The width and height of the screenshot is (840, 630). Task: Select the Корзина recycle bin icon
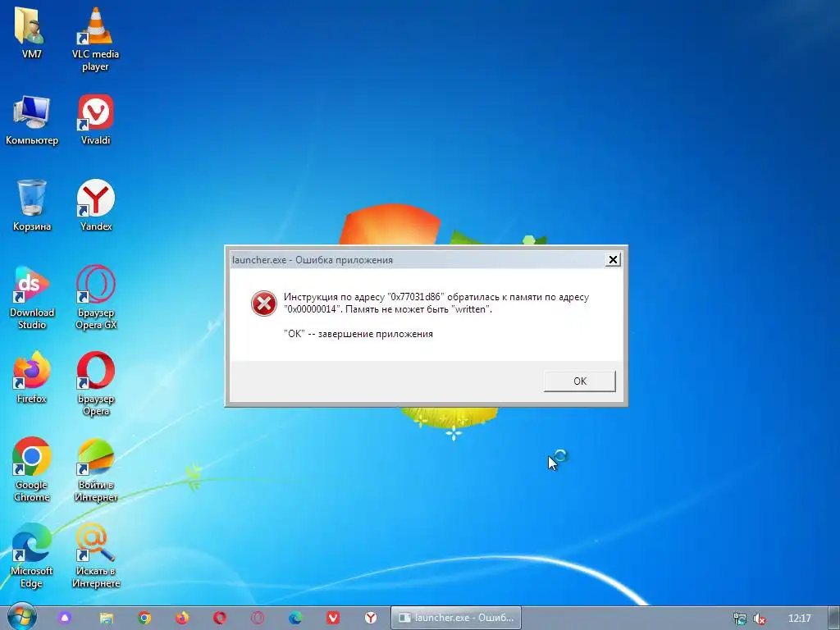(x=32, y=205)
